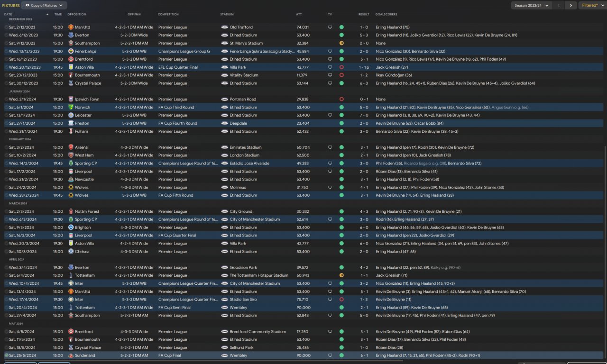Image resolution: width=607 pixels, height=364 pixels.
Task: Click the Ipswich Town club badge
Action: (71, 99)
